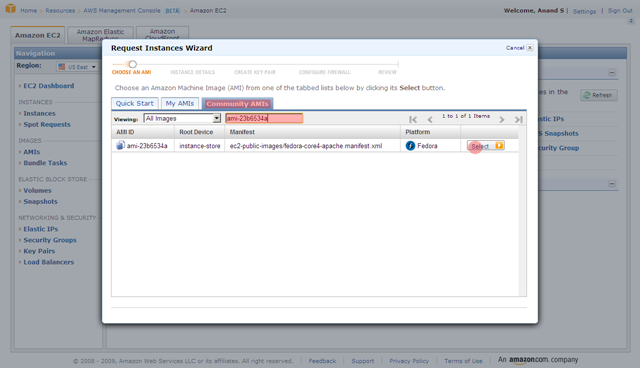This screenshot has height=368, width=640.
Task: Open the US East region dropdown
Action: click(77, 67)
